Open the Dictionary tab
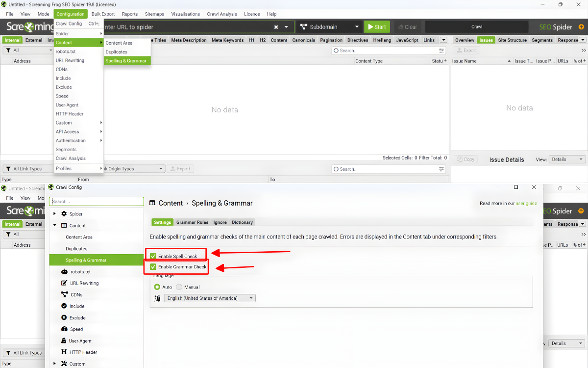Image resolution: width=588 pixels, height=368 pixels. click(x=242, y=222)
